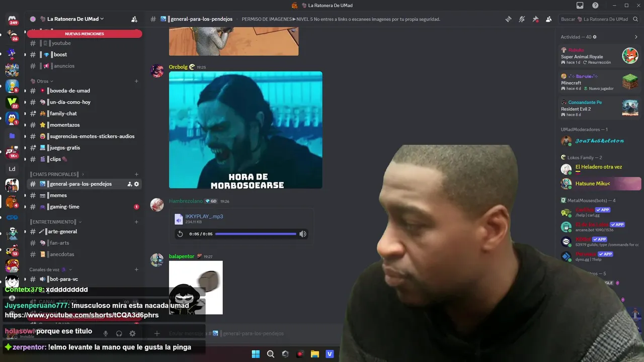The height and width of the screenshot is (362, 644).
Task: Open the boost channel
Action: coord(84,54)
